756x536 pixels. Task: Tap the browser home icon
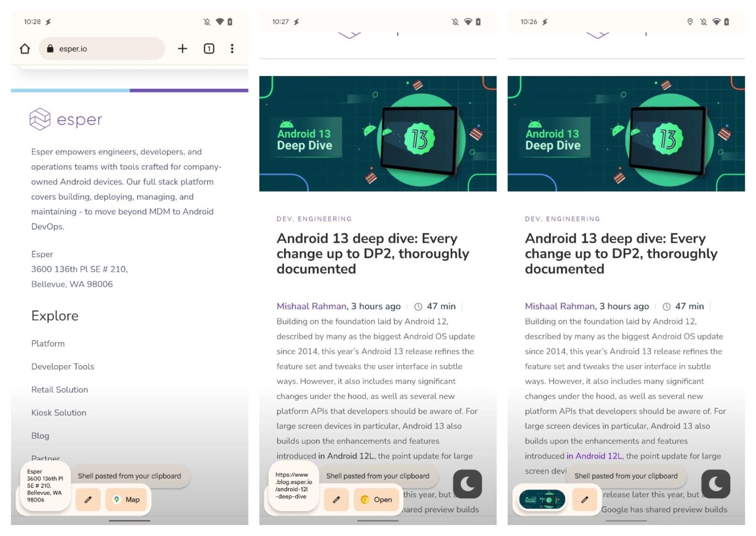(x=25, y=49)
